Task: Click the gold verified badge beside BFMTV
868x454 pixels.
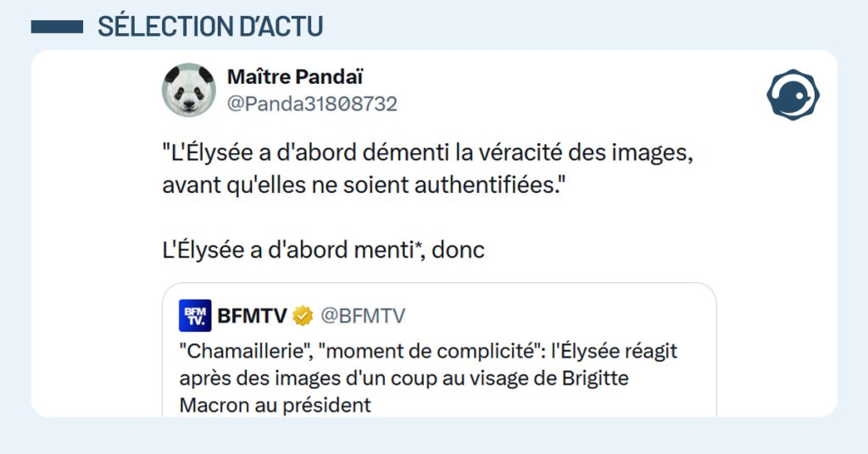Action: [x=303, y=317]
